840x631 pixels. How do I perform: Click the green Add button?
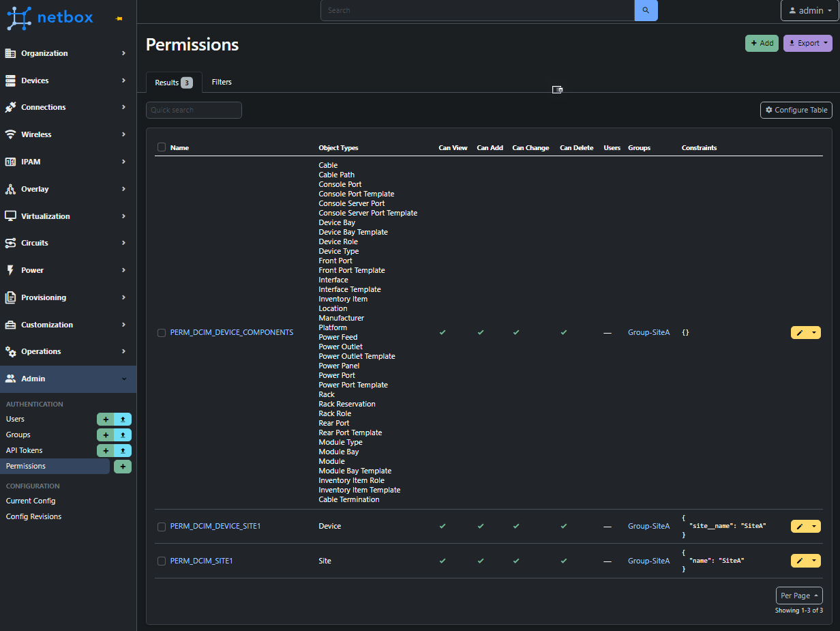point(762,43)
